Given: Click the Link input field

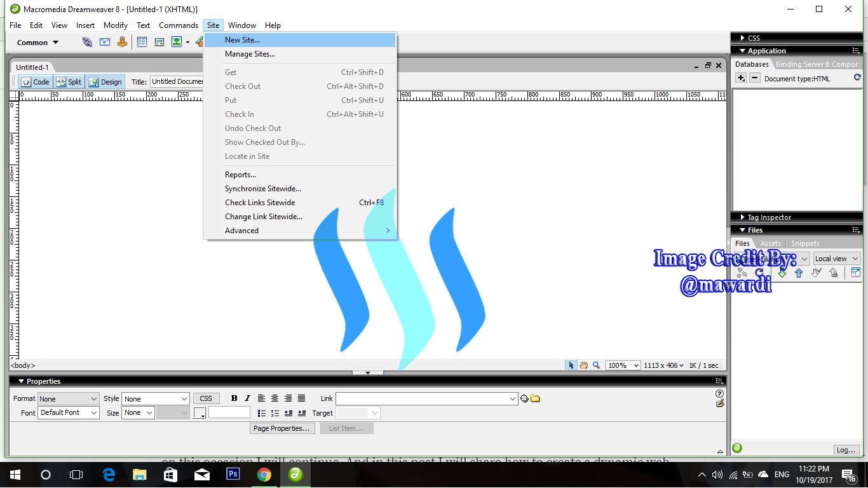Looking at the screenshot, I should coord(426,398).
